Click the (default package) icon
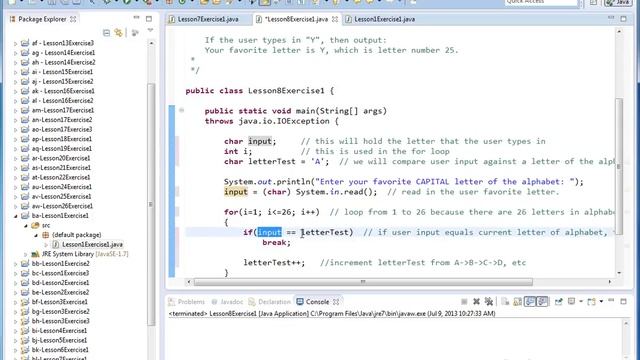Screen dimensions: 640x360 coord(46,235)
